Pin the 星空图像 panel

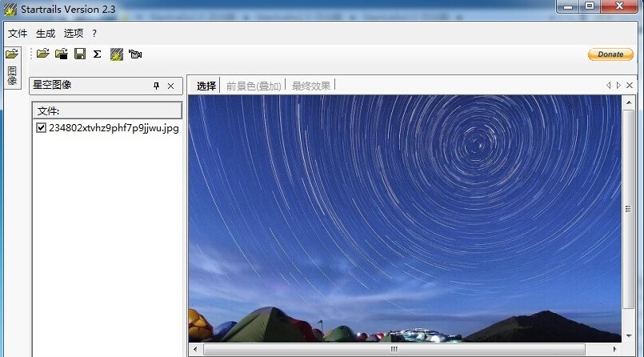(x=157, y=86)
